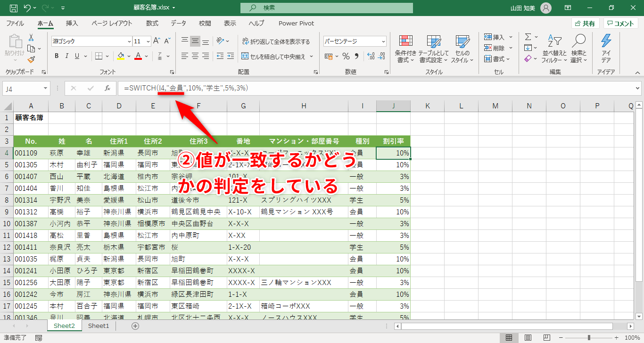This screenshot has height=343, width=644.
Task: Toggle center horizontal alignment
Action: click(195, 56)
